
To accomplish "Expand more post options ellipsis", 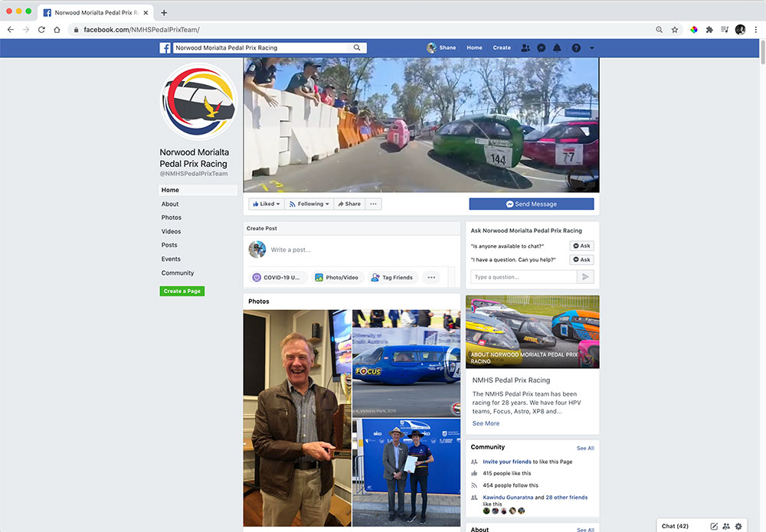I will pyautogui.click(x=431, y=277).
